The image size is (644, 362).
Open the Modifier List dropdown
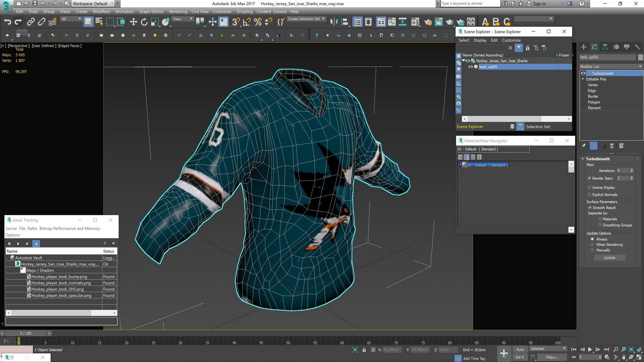611,66
